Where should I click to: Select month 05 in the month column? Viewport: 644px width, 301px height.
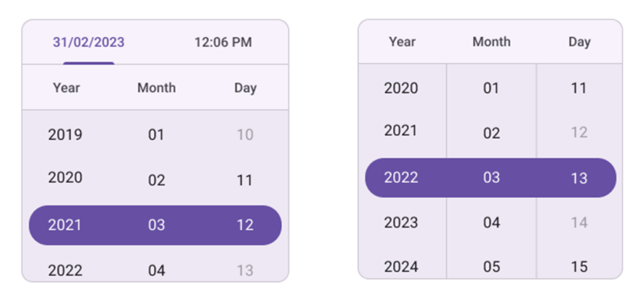(x=491, y=266)
